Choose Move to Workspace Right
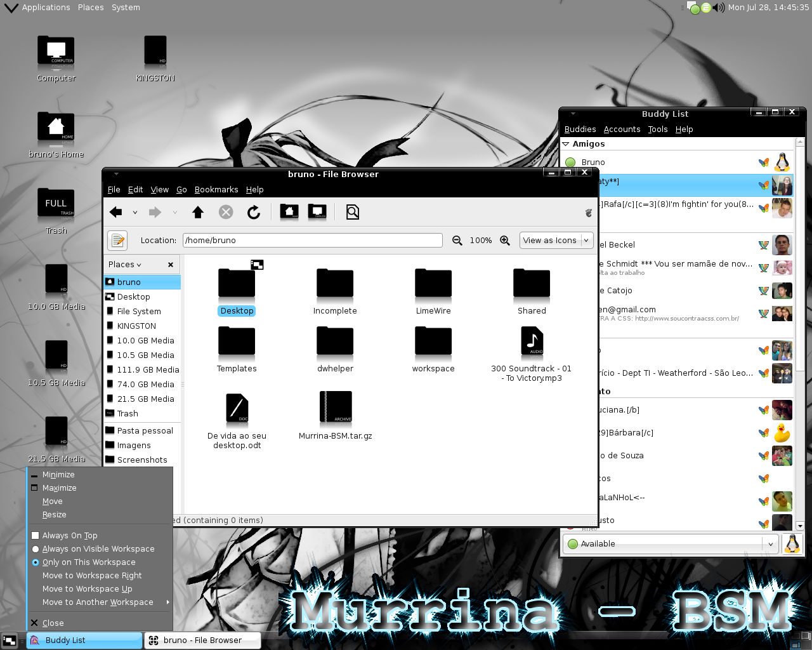Image resolution: width=812 pixels, height=650 pixels. pyautogui.click(x=100, y=576)
